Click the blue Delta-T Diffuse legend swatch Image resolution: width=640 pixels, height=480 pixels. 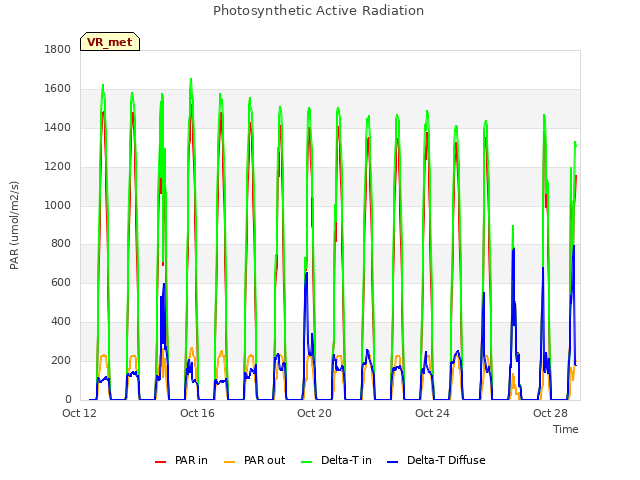coord(392,462)
